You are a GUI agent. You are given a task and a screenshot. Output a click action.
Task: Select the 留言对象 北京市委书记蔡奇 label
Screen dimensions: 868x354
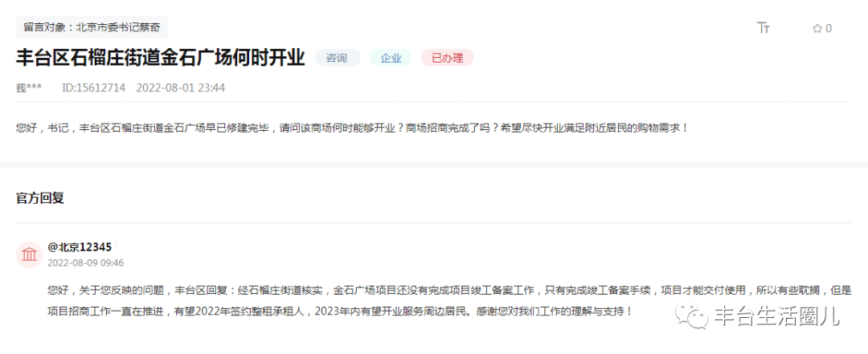pyautogui.click(x=92, y=26)
